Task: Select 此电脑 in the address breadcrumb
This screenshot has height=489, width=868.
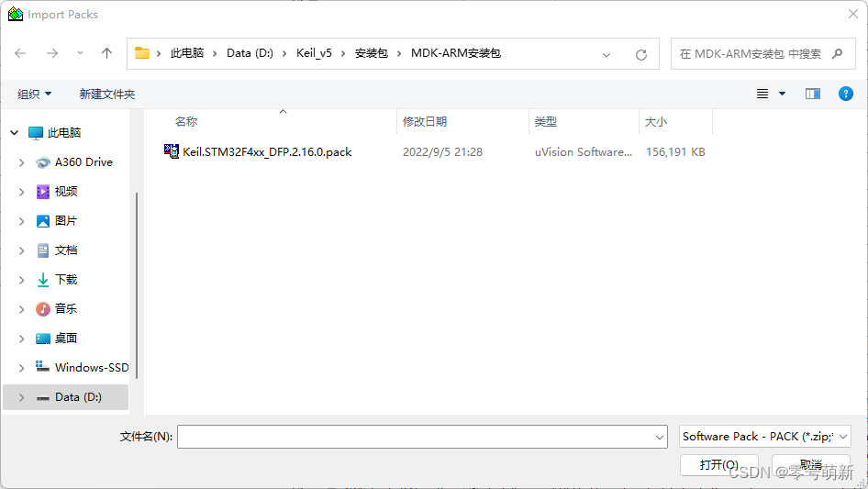Action: click(x=187, y=53)
